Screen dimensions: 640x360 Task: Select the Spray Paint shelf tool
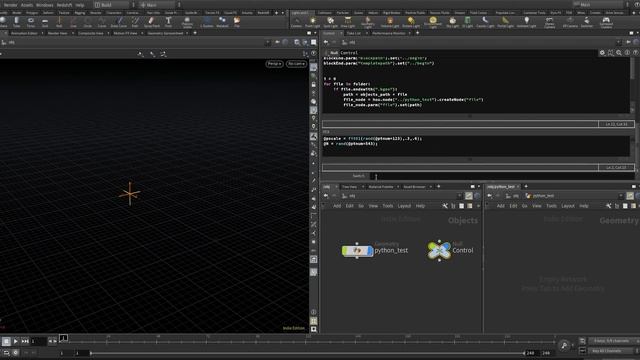click(152, 22)
